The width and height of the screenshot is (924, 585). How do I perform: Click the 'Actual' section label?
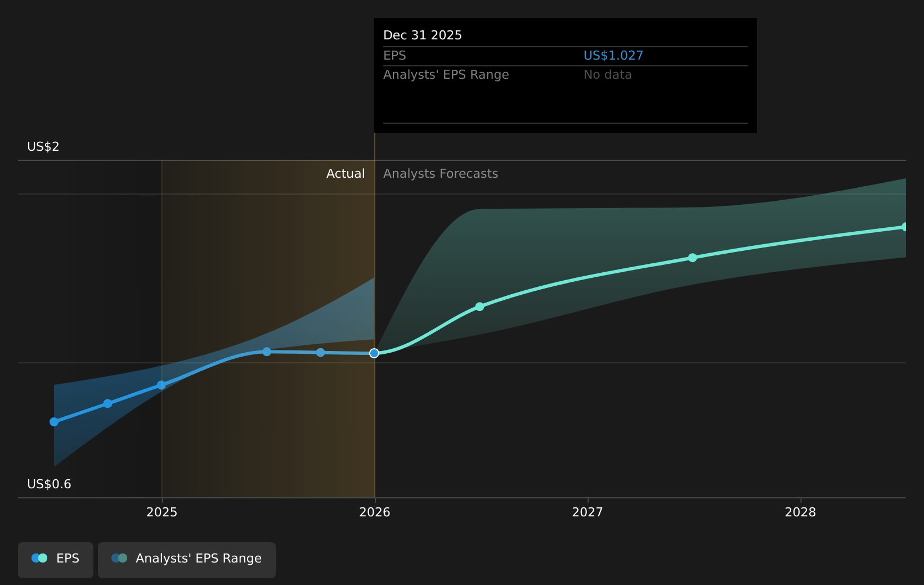pyautogui.click(x=346, y=174)
